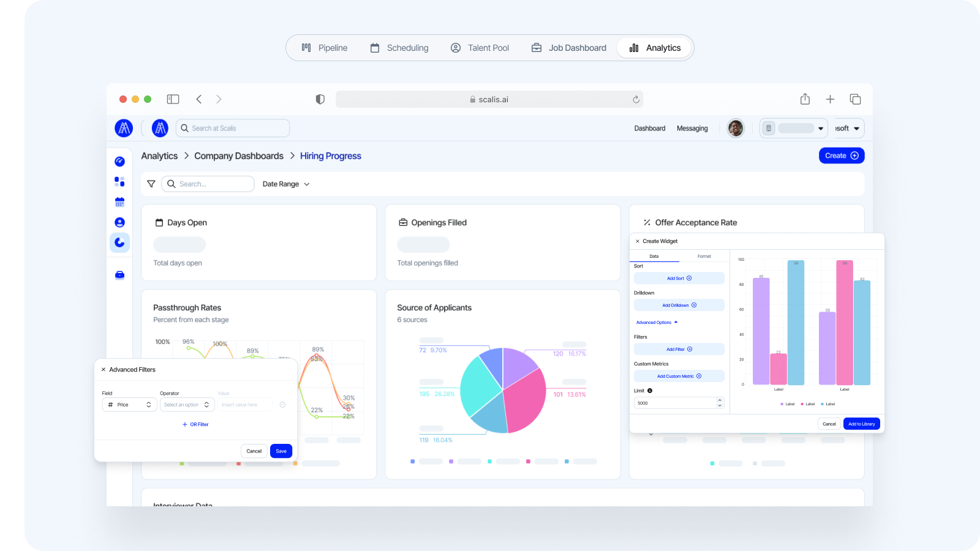This screenshot has width=980, height=551.
Task: Reload the scalis.ai page
Action: tap(636, 99)
